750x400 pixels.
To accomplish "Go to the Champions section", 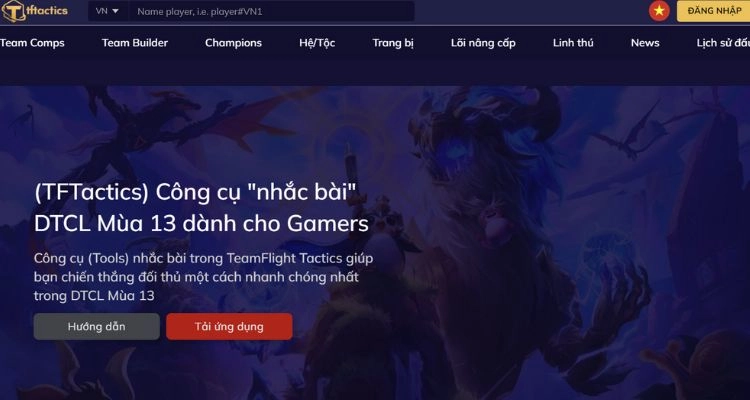I will coord(233,43).
